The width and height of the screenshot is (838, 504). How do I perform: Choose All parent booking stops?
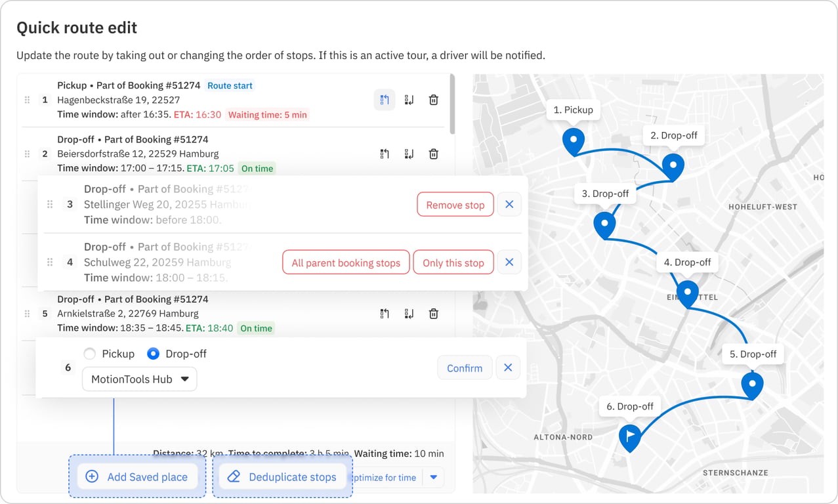click(346, 262)
